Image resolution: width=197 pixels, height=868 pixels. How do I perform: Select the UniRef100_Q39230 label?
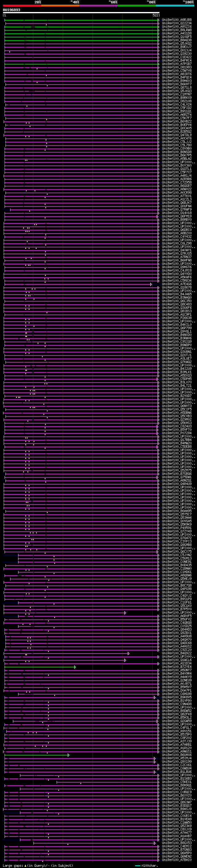coord(176,54)
